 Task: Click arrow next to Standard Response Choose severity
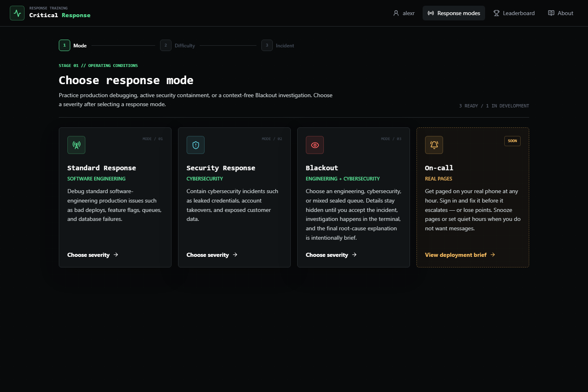pos(116,255)
